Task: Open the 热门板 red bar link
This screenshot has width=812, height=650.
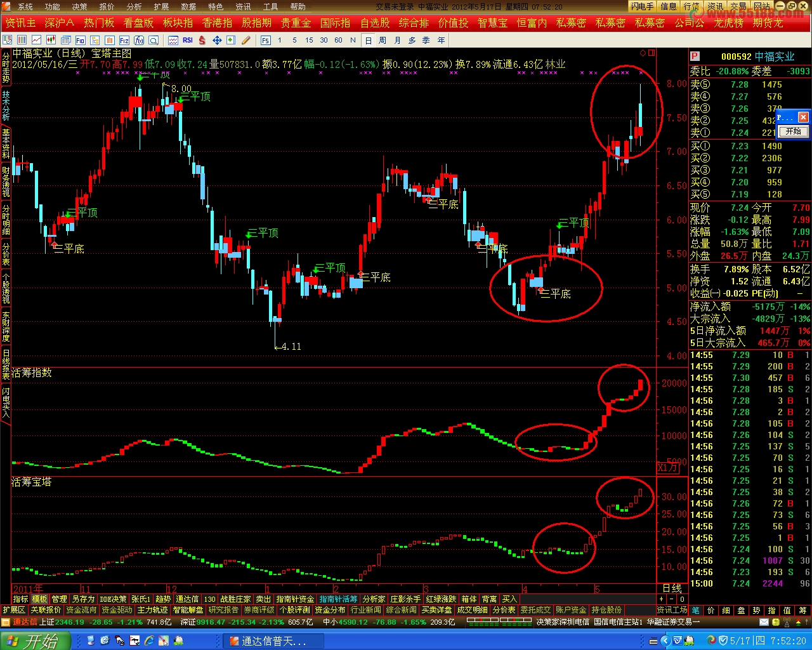Action: click(99, 23)
